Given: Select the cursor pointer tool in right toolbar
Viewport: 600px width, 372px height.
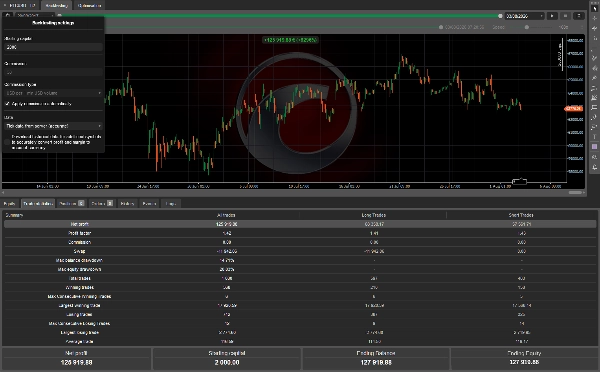Looking at the screenshot, I should pos(594,8).
